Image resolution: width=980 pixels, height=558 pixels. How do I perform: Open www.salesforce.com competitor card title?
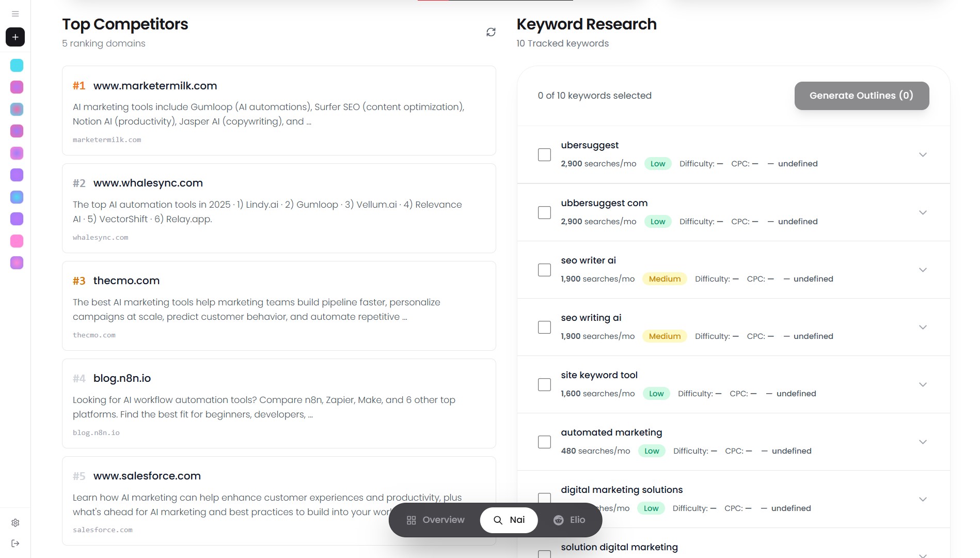tap(147, 476)
